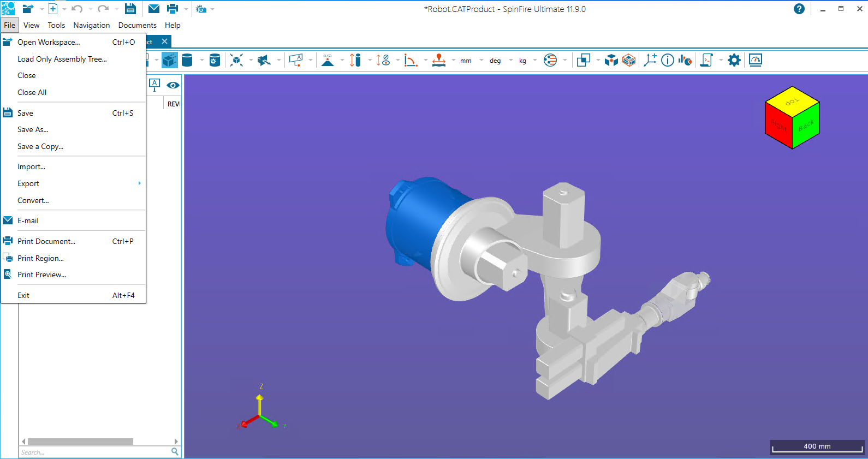The height and width of the screenshot is (459, 868).
Task: Click the stamp tool icon
Action: (x=439, y=60)
